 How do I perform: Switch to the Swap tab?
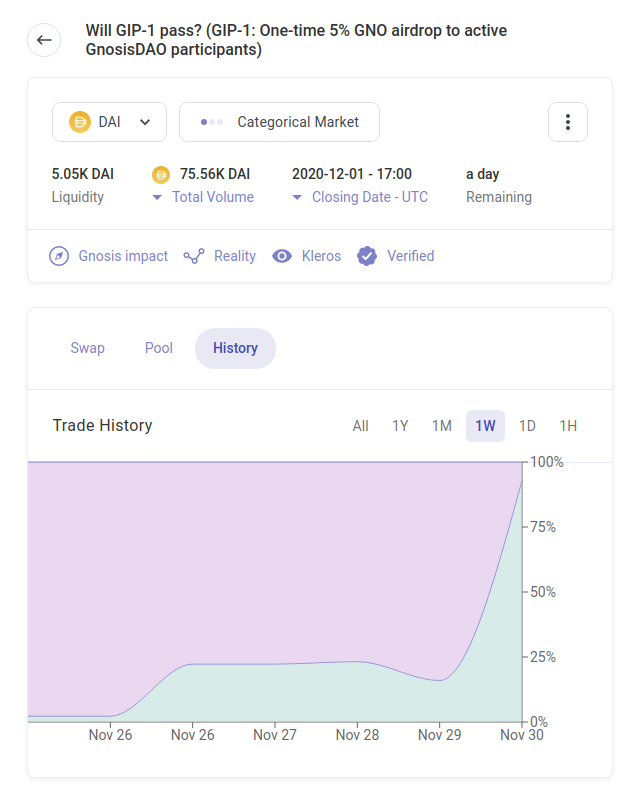tap(87, 348)
